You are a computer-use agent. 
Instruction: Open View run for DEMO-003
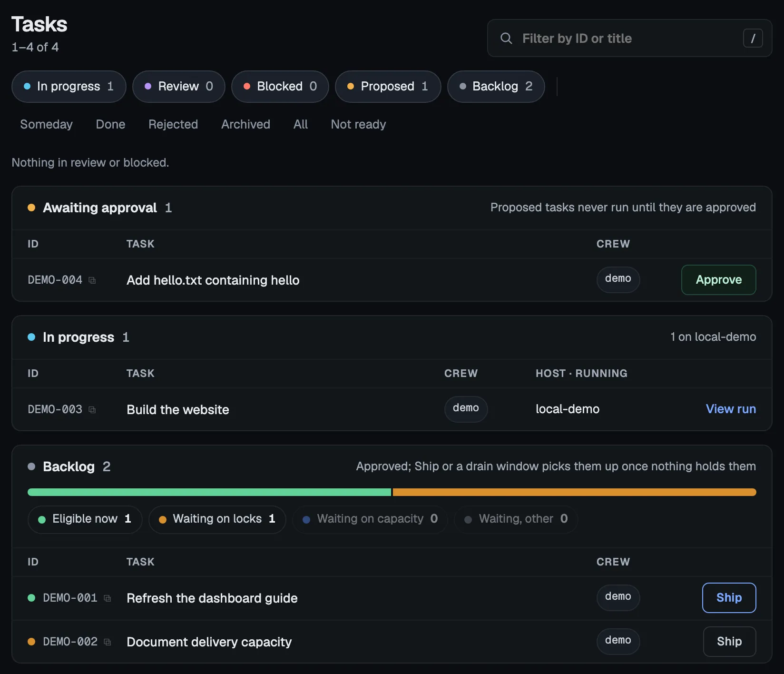[731, 409]
